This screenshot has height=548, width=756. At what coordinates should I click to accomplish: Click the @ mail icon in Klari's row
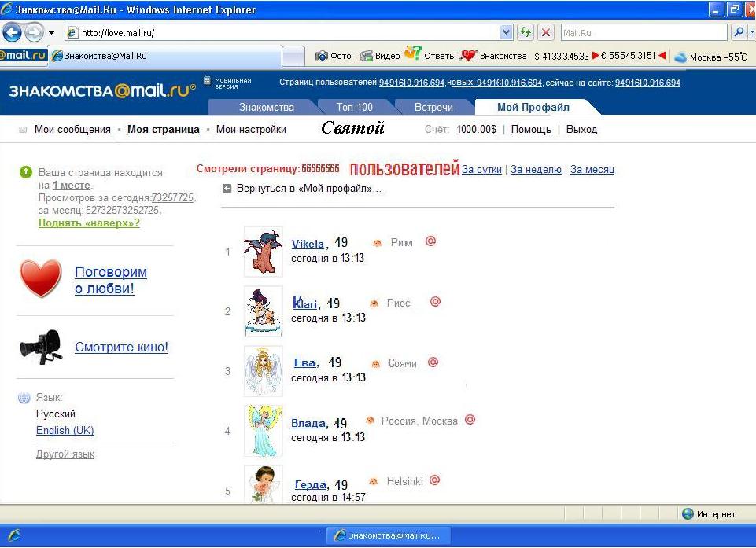pos(435,302)
